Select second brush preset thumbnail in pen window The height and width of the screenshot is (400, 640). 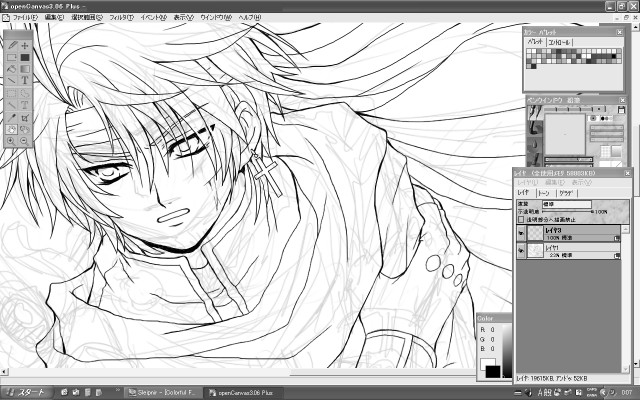click(x=535, y=128)
